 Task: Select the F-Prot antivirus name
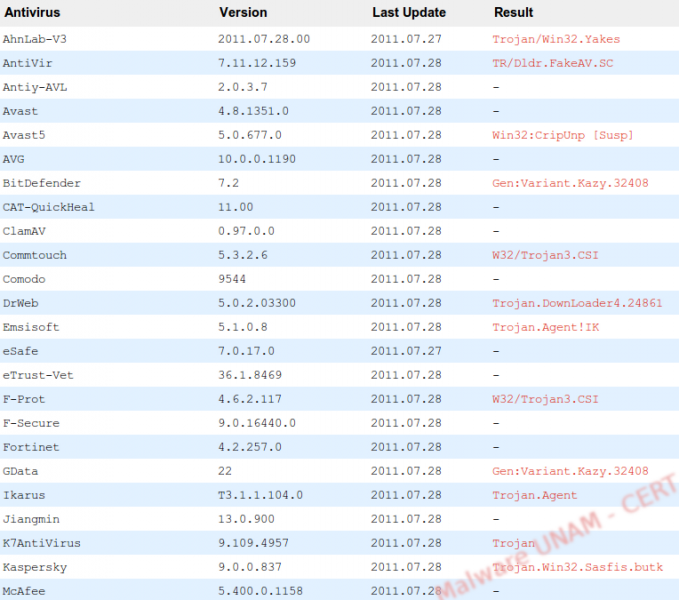click(24, 399)
